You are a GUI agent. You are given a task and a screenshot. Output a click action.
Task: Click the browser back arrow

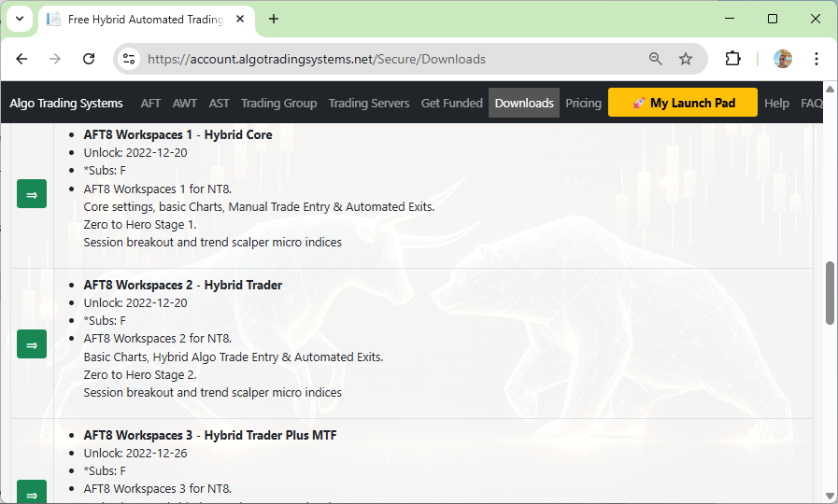click(21, 59)
